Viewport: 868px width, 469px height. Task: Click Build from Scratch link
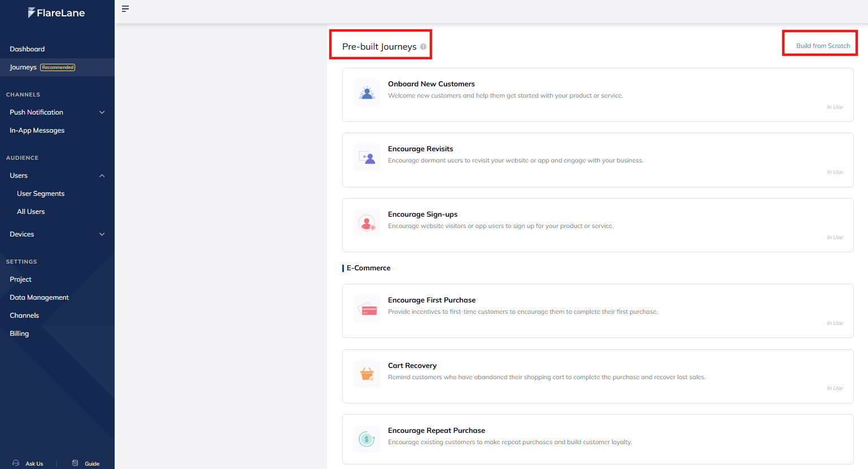coord(823,46)
